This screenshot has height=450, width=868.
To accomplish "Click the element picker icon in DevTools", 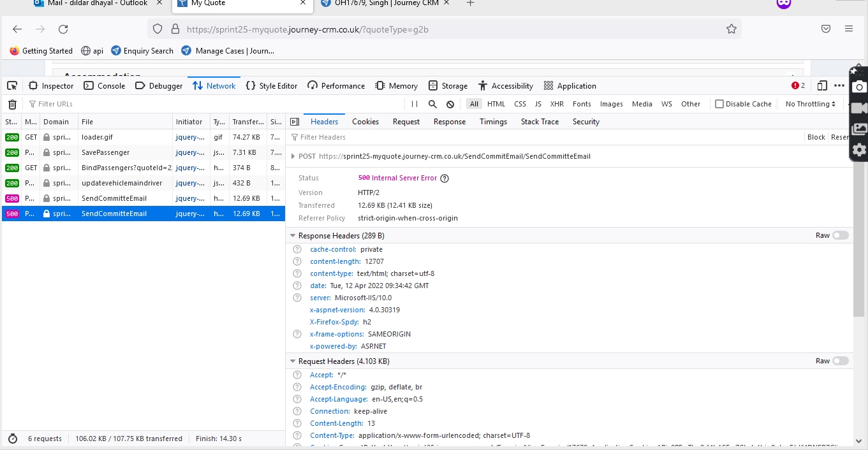I will click(12, 85).
